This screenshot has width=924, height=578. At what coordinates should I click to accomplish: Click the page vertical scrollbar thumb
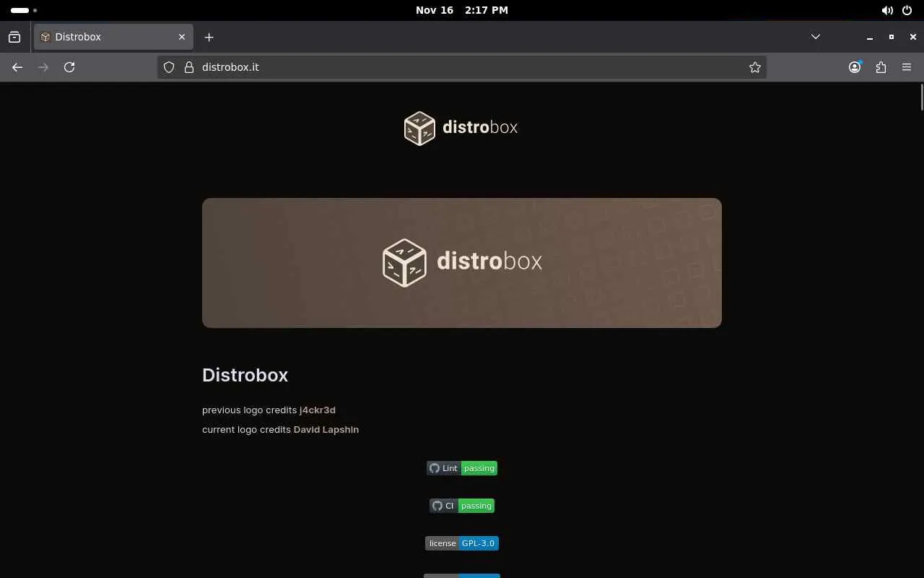(x=921, y=98)
